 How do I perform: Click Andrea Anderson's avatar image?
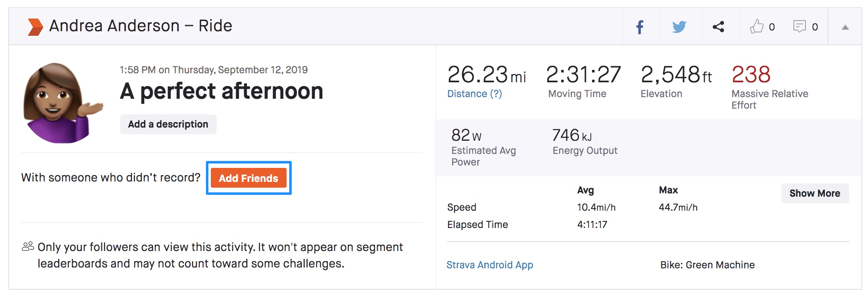(62, 103)
